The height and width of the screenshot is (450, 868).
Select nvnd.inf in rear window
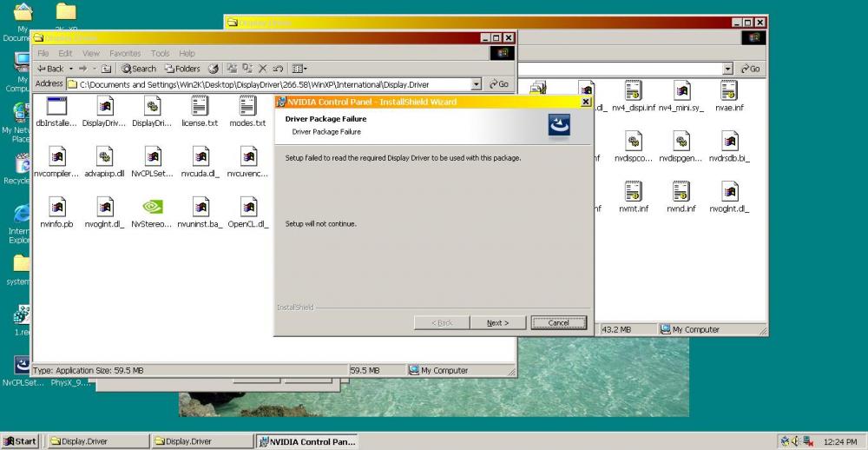pos(681,198)
